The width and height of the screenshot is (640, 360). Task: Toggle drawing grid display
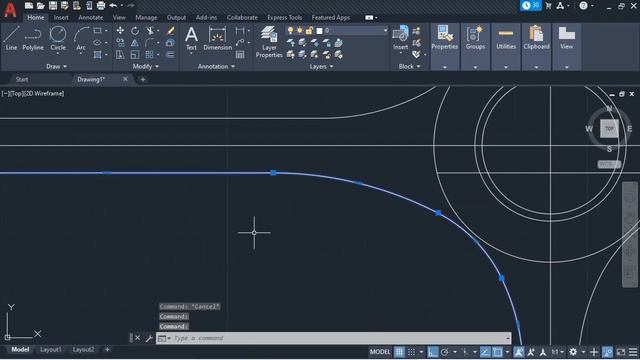(x=399, y=352)
